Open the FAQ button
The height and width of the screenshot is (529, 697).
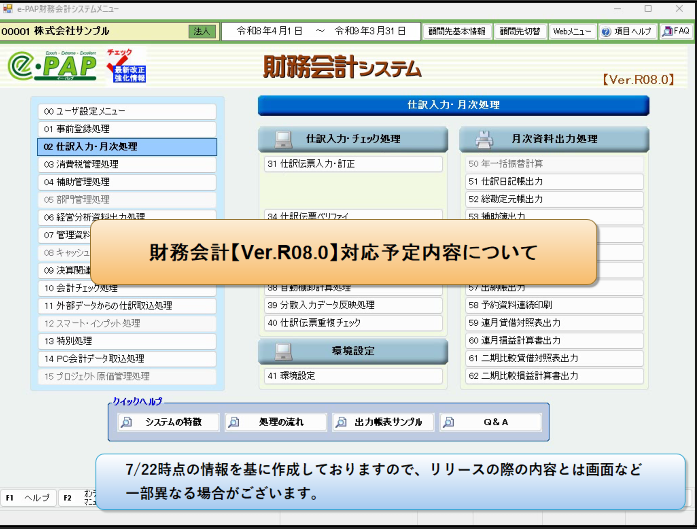tap(676, 31)
